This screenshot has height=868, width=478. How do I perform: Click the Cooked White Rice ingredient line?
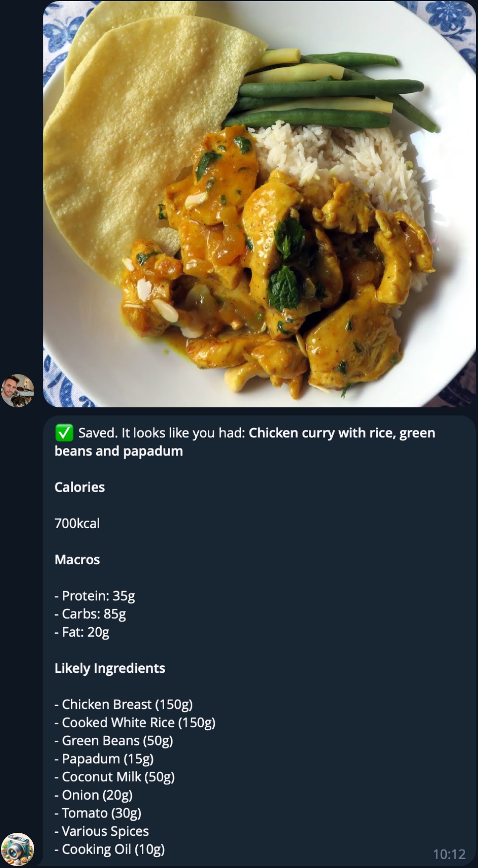[x=135, y=722]
